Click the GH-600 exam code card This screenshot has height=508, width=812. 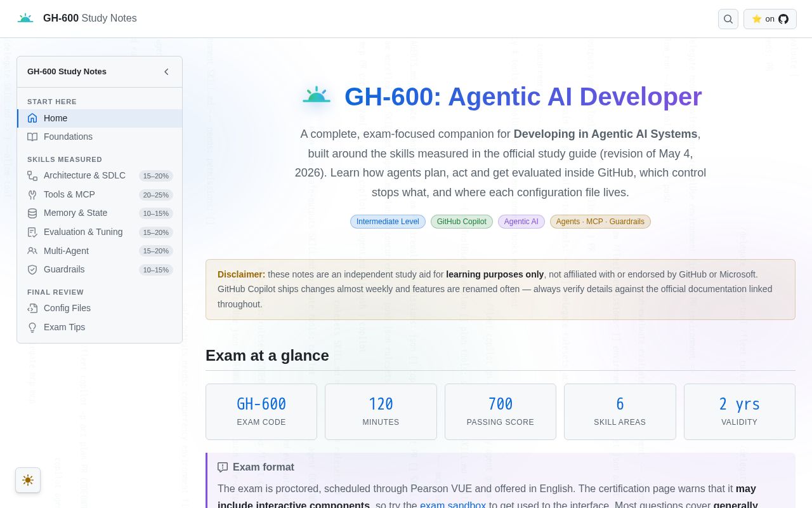261,411
